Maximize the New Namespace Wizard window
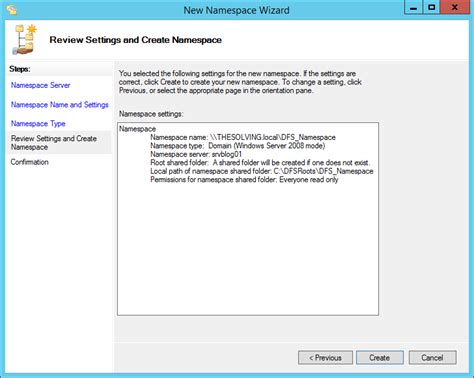474x378 pixels. tap(432, 7)
